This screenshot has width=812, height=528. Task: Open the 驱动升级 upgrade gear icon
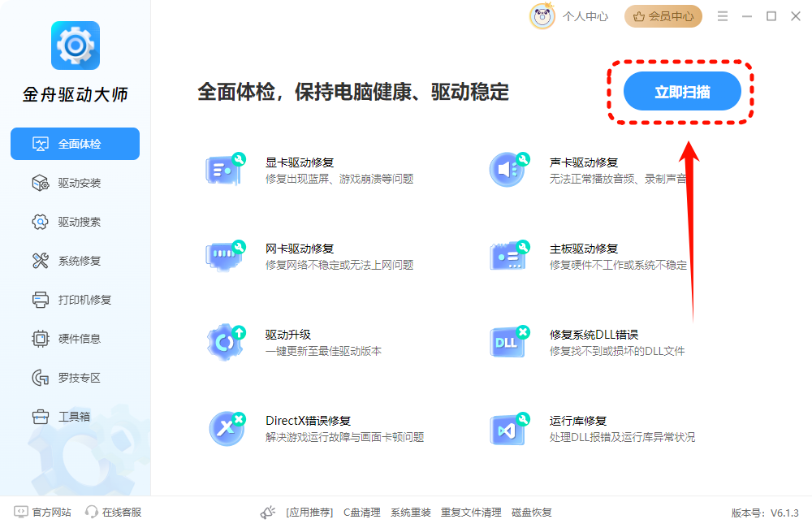point(225,341)
